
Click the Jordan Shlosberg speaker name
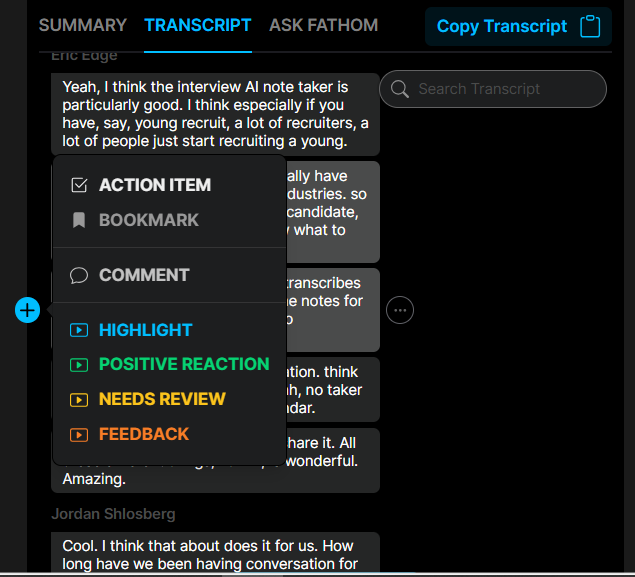[x=113, y=514]
